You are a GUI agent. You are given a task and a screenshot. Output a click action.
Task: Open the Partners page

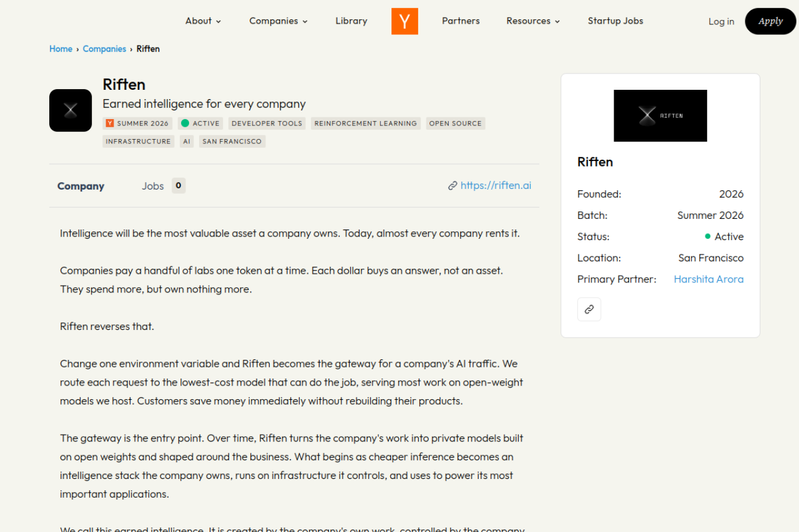pyautogui.click(x=461, y=21)
